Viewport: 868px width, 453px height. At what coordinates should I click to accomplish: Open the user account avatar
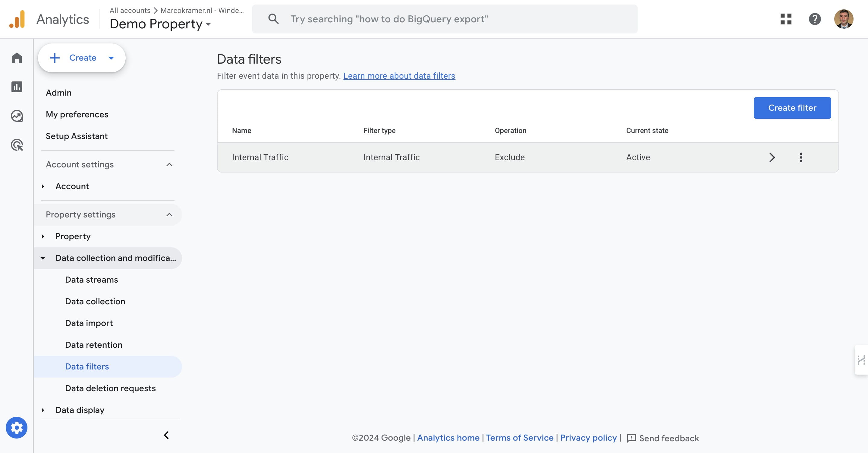pyautogui.click(x=844, y=19)
